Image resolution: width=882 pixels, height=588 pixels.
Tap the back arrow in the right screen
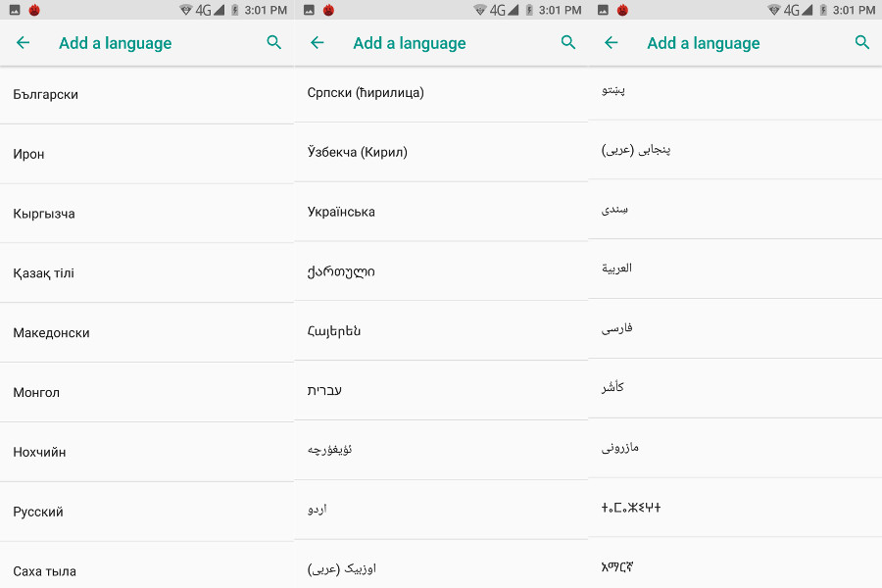point(611,42)
